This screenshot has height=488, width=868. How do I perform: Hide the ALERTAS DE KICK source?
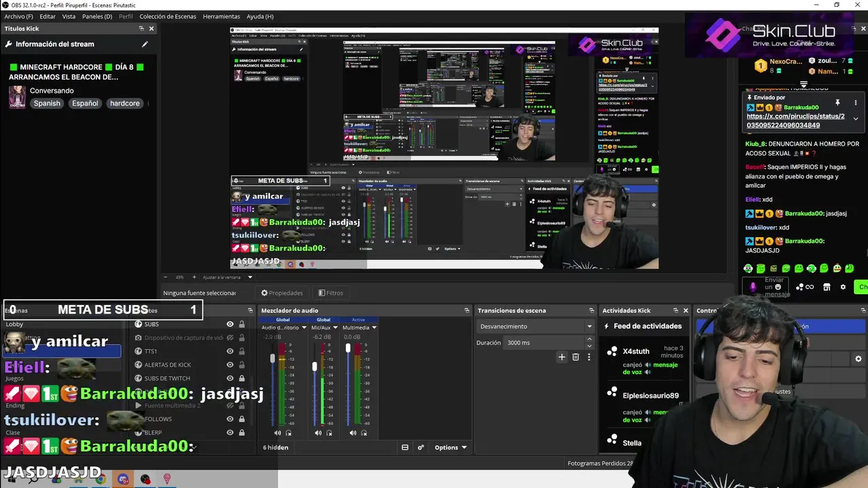[230, 365]
